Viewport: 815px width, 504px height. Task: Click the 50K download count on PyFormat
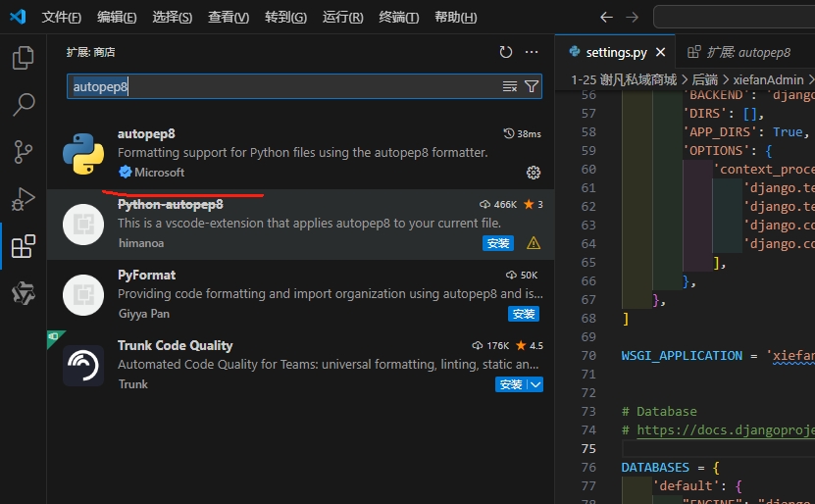pyautogui.click(x=522, y=275)
